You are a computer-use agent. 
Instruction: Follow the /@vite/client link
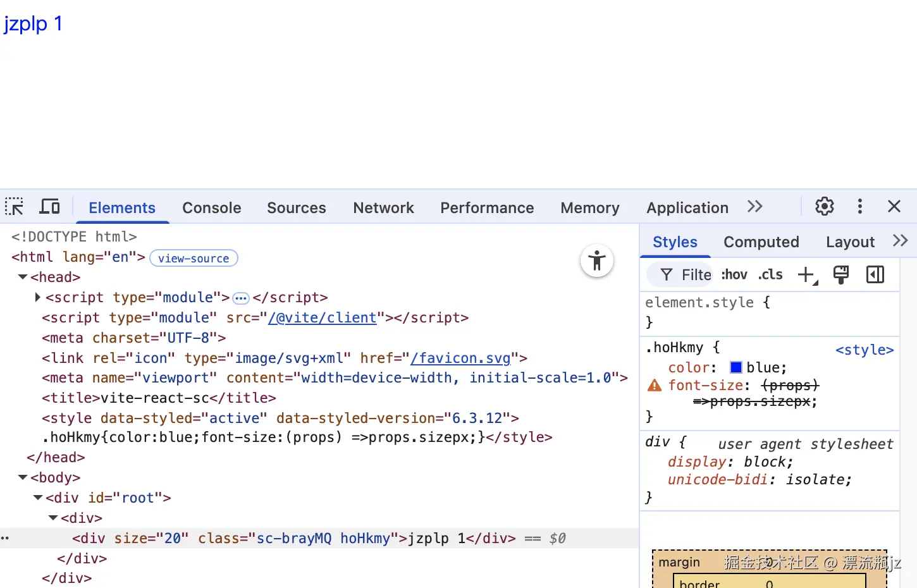323,317
